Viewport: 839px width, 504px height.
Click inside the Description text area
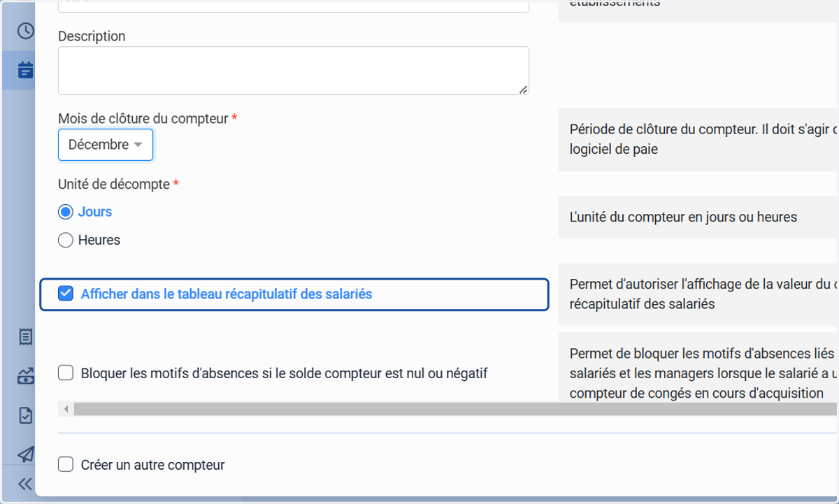click(293, 71)
